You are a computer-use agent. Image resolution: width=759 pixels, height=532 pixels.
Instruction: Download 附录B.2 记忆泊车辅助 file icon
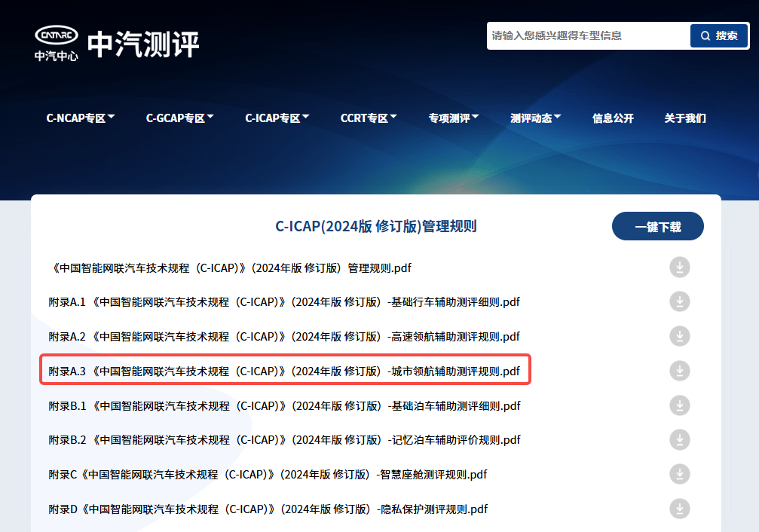[680, 439]
